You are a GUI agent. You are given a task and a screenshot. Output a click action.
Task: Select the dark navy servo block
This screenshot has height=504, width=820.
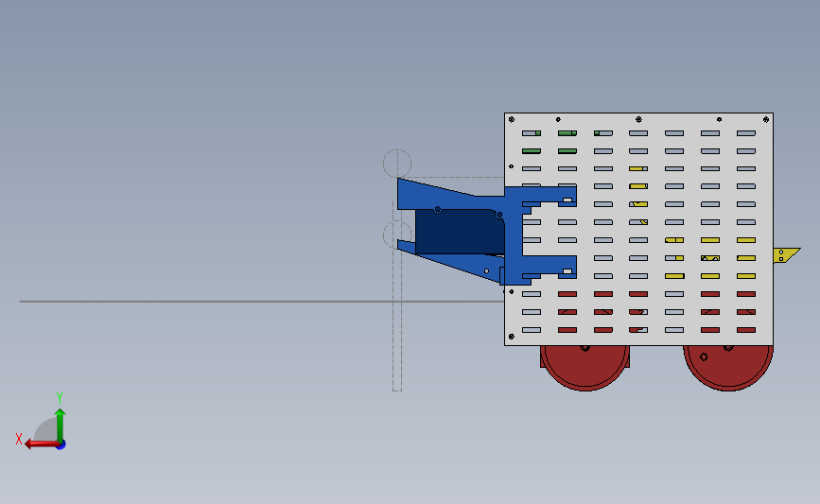click(459, 232)
